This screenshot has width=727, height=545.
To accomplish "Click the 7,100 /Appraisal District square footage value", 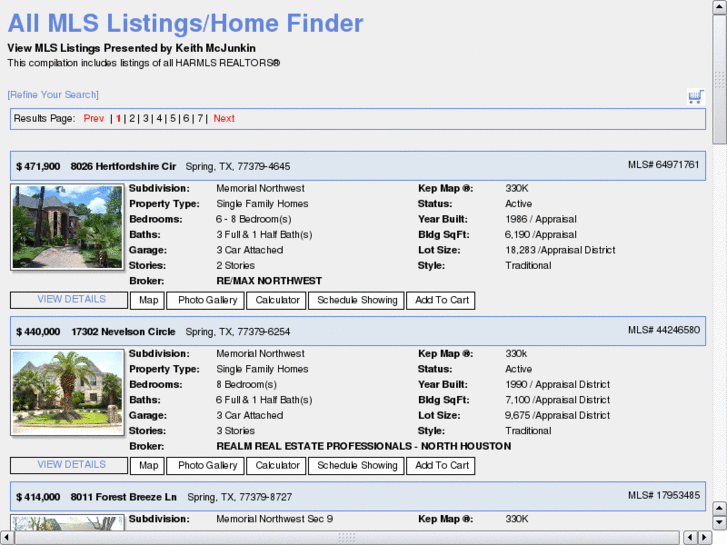I will (x=557, y=400).
